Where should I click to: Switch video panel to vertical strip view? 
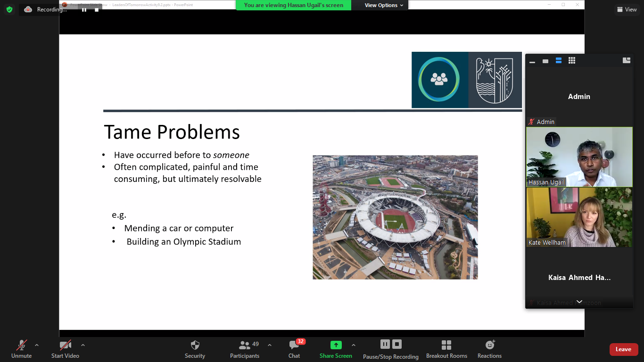pos(559,61)
